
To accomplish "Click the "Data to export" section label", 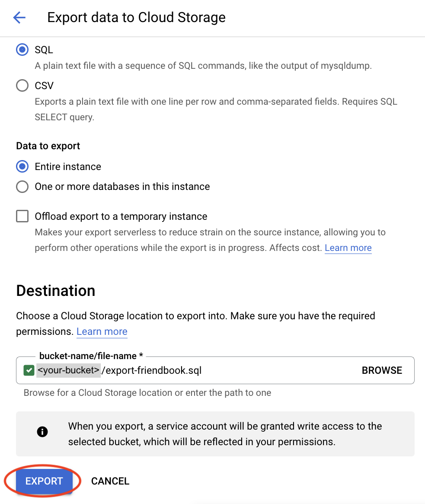I will pyautogui.click(x=48, y=146).
